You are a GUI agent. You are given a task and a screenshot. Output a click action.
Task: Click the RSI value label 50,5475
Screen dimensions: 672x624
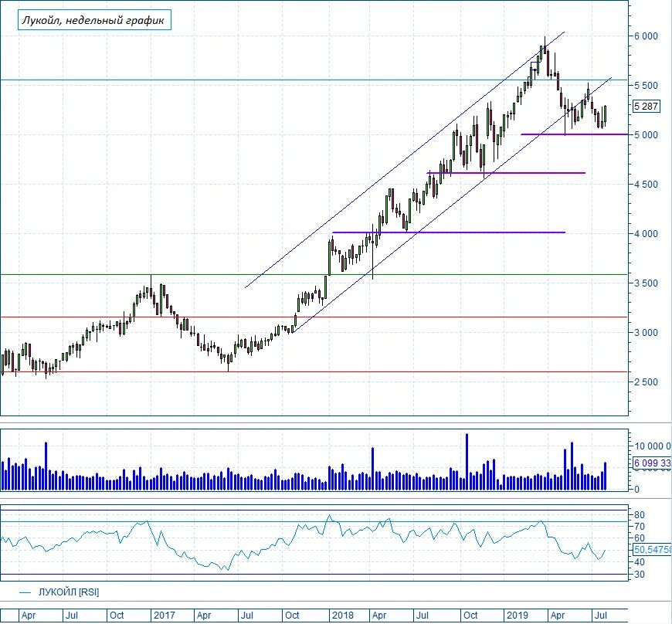click(652, 549)
